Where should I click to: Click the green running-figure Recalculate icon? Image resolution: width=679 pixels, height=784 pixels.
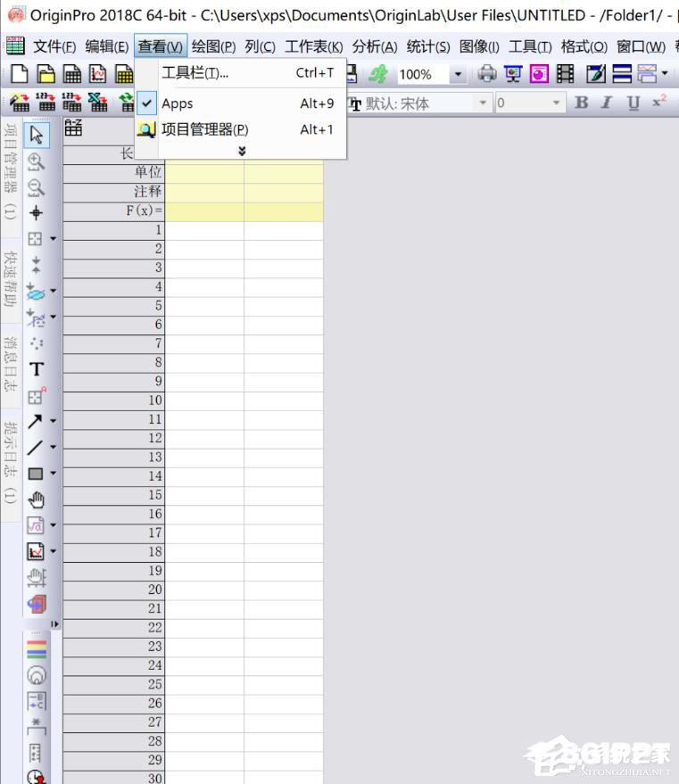378,74
